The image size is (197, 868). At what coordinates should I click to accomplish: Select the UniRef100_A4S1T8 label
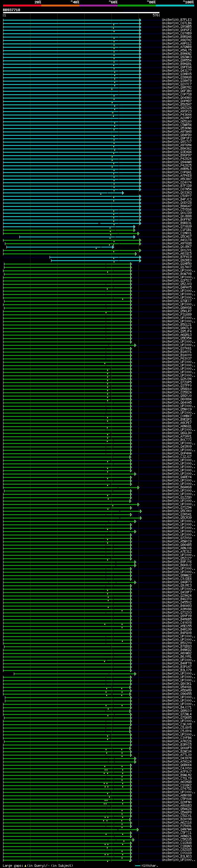pos(177,240)
